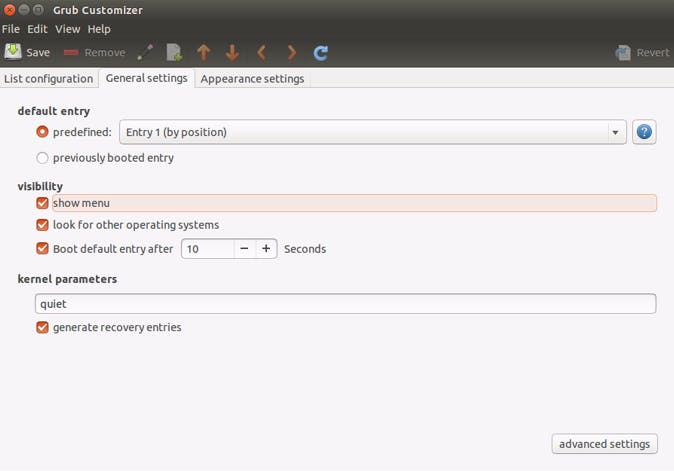This screenshot has width=674, height=471.
Task: Click the timeout seconds field showing 10
Action: point(208,249)
